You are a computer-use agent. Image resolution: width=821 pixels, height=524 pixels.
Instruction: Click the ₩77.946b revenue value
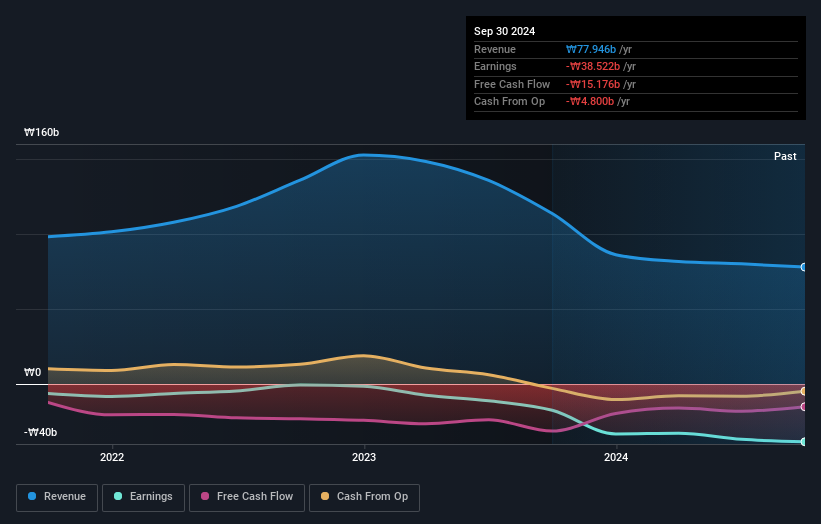tap(591, 49)
